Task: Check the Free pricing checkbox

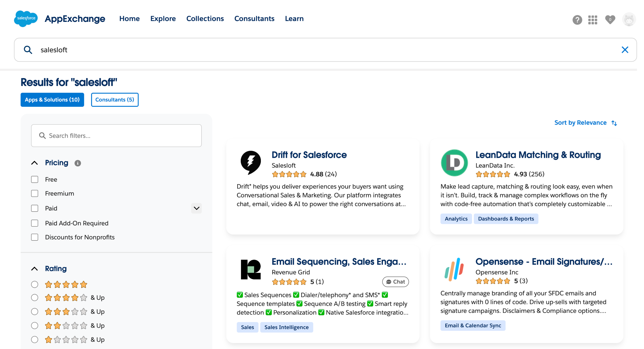Action: coord(34,179)
